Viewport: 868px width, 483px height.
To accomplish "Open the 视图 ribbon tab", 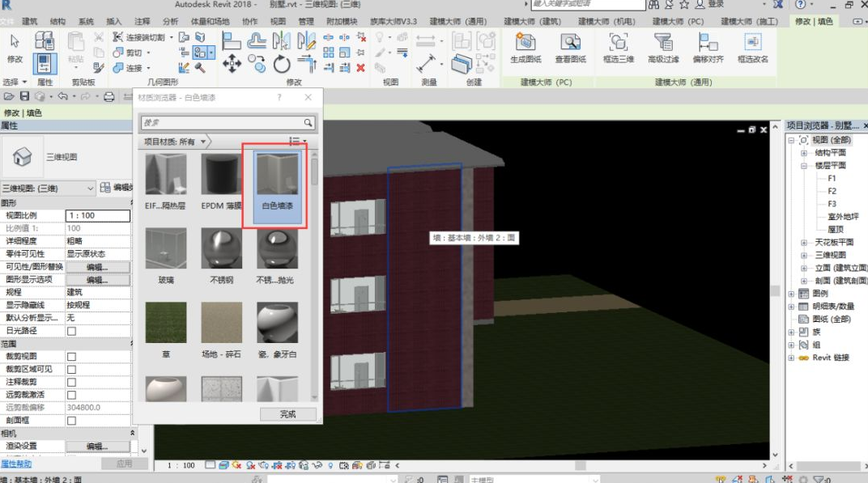I will tap(278, 21).
